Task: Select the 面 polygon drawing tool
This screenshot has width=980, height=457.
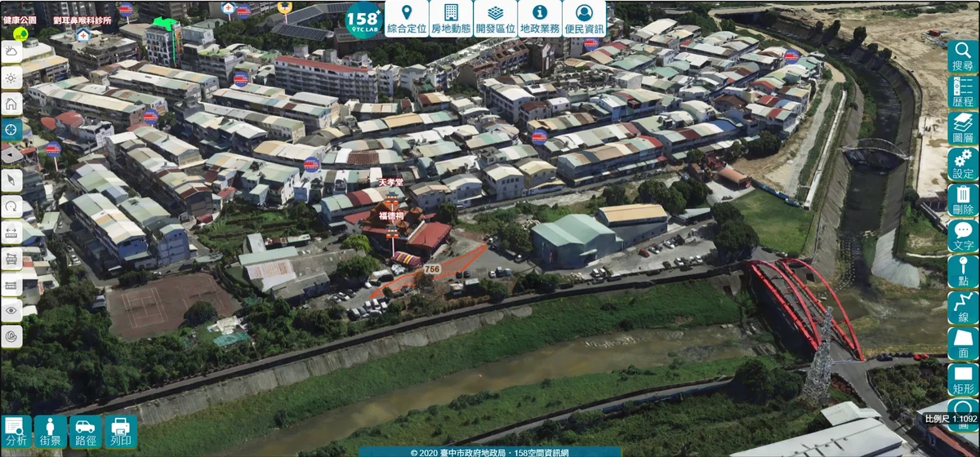Action: (x=963, y=344)
